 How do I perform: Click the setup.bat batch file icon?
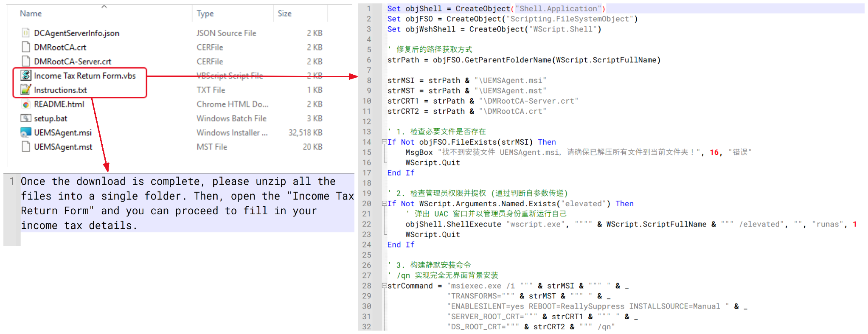coord(26,118)
